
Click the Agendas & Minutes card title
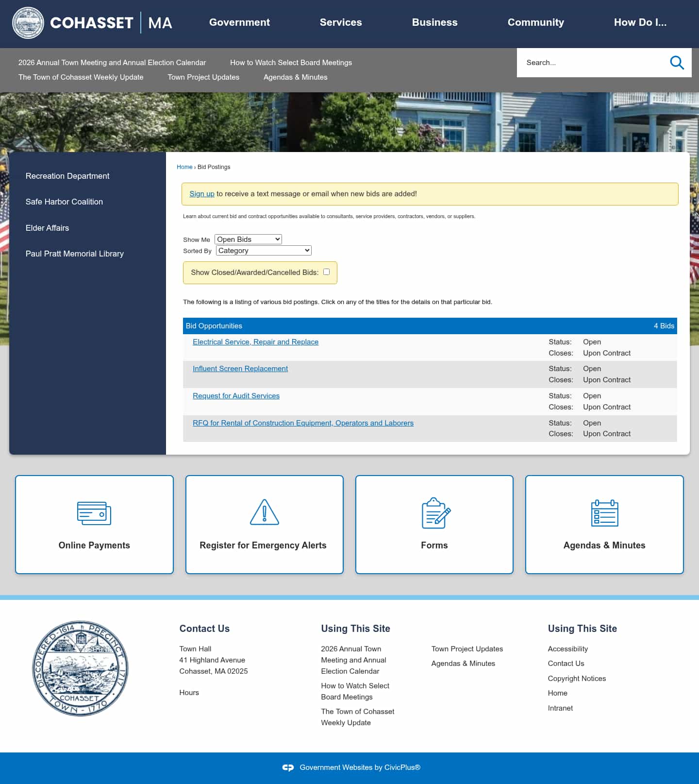point(604,545)
